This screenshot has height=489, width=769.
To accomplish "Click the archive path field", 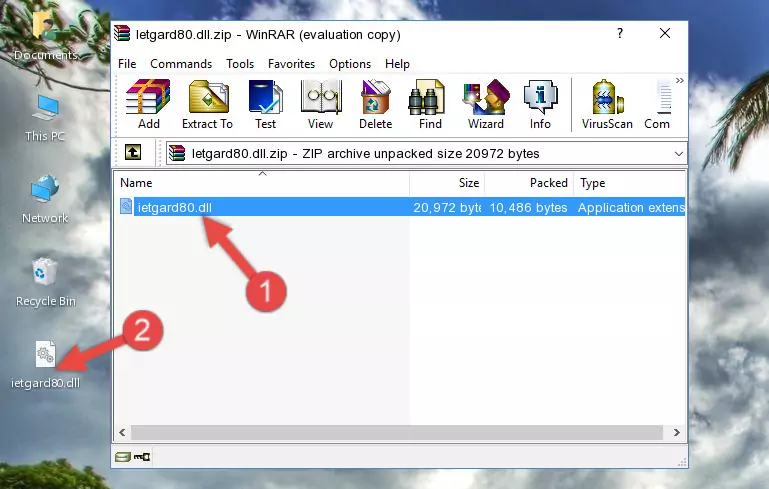I will (426, 154).
